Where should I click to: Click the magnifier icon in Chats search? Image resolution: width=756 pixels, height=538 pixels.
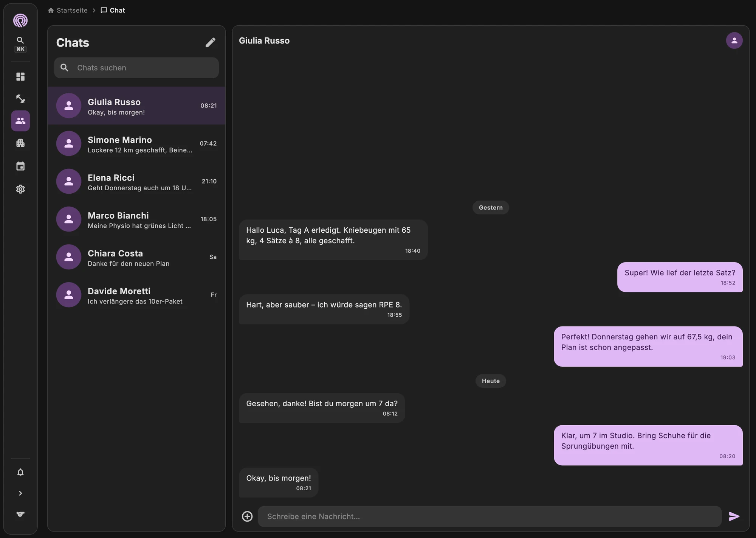coord(65,68)
